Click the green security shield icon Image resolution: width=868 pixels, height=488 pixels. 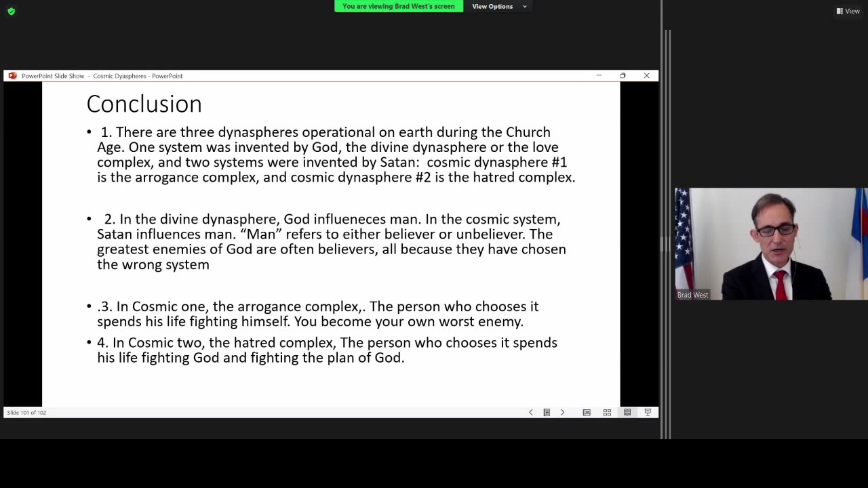tap(11, 11)
